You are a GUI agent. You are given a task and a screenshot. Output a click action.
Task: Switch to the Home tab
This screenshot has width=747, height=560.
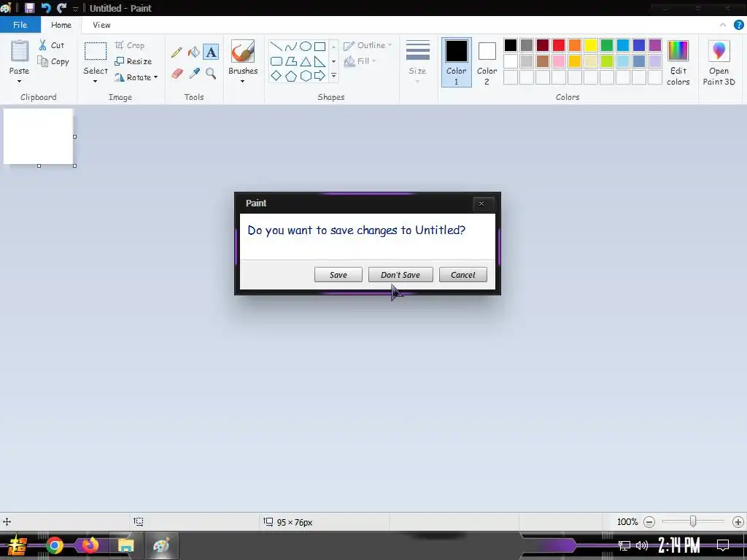[x=61, y=25]
